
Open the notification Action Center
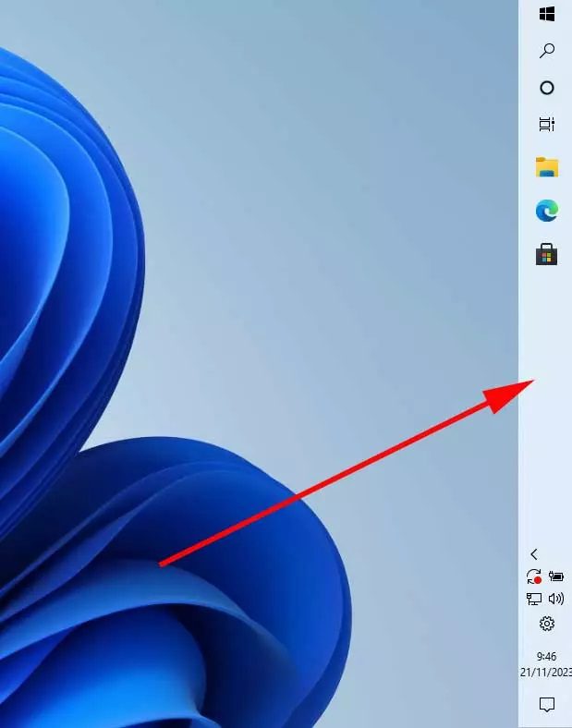(x=547, y=704)
